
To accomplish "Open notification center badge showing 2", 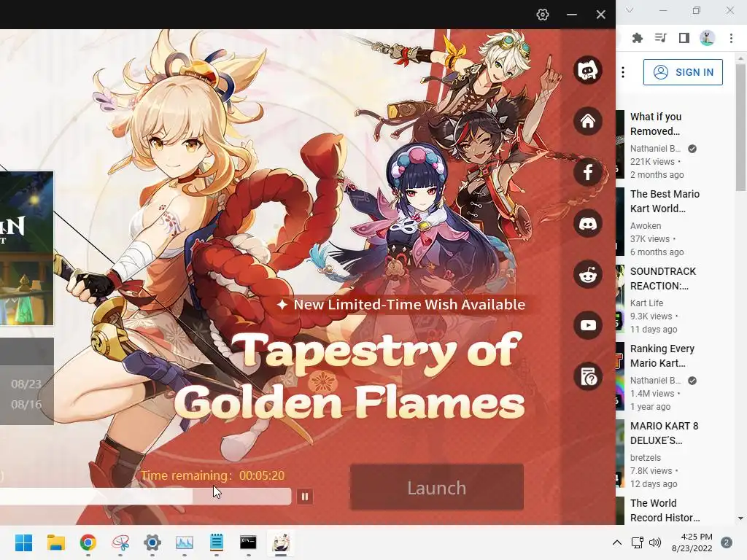I will [x=727, y=542].
